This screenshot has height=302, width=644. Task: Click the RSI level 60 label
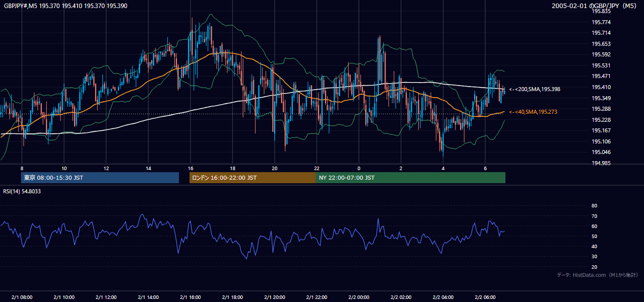[x=594, y=226]
